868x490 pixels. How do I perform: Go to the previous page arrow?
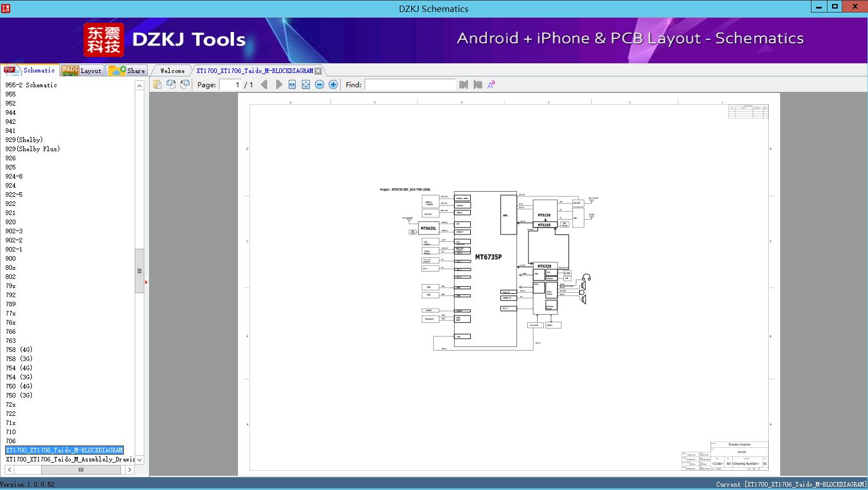click(x=264, y=84)
